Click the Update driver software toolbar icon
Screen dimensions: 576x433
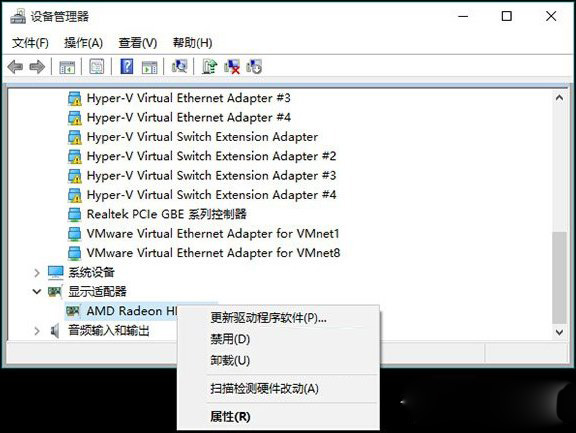(x=210, y=67)
